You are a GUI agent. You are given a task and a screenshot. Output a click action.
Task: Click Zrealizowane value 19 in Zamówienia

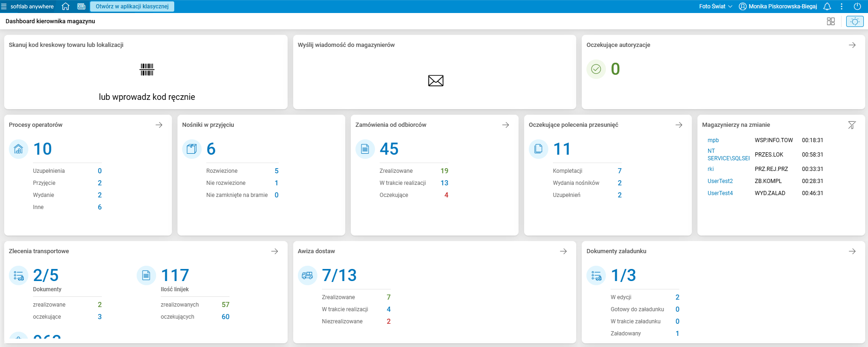(x=444, y=171)
